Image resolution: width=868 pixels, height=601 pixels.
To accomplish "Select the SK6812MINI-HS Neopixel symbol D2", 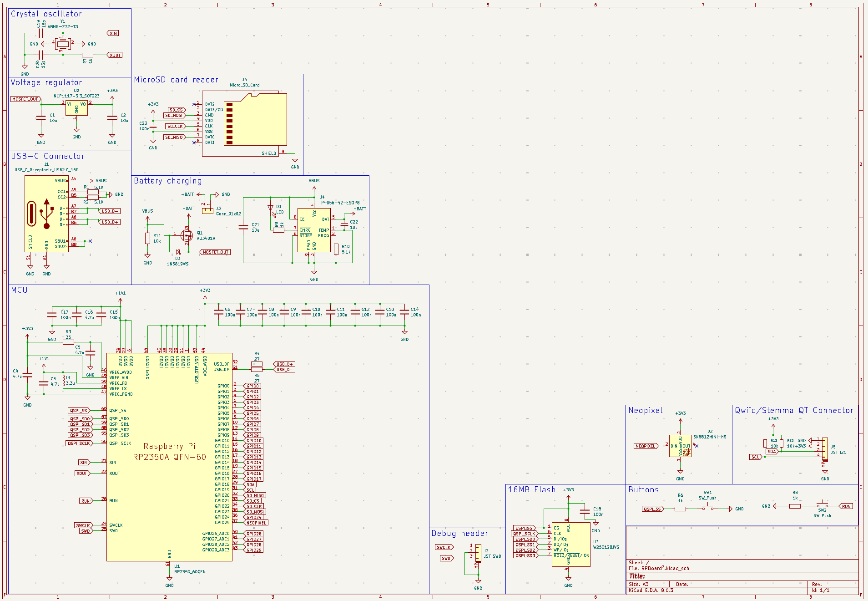I will [x=680, y=446].
